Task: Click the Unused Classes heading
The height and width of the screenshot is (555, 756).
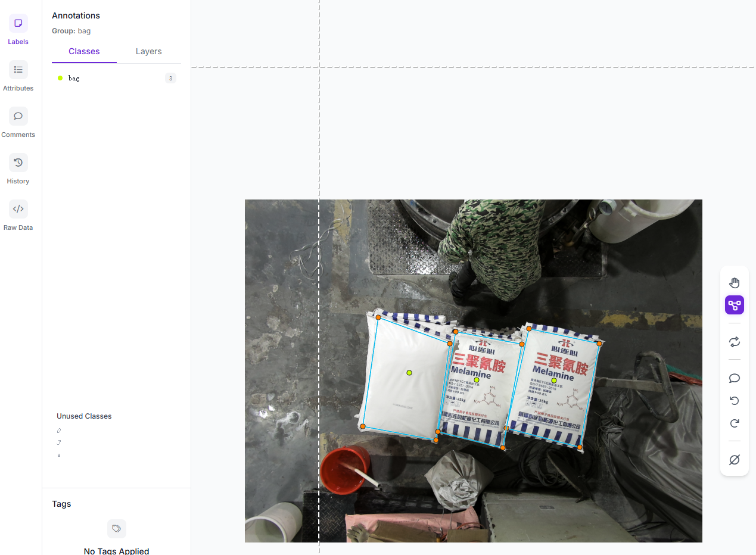Action: 84,416
